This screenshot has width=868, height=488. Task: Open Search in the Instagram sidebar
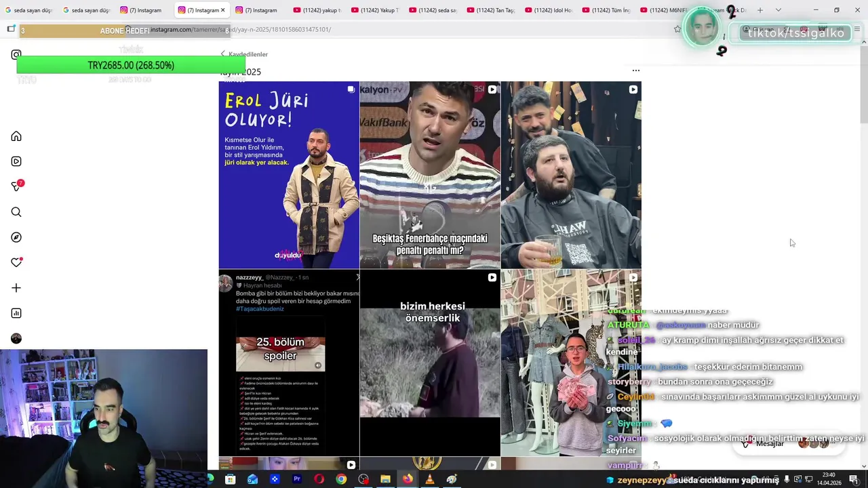click(16, 212)
